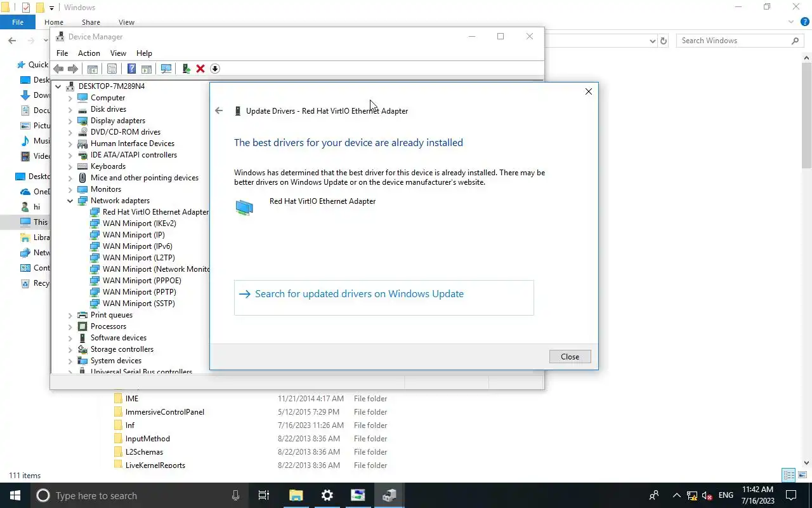
Task: Open Explorer address bar history dropdown
Action: pos(653,41)
